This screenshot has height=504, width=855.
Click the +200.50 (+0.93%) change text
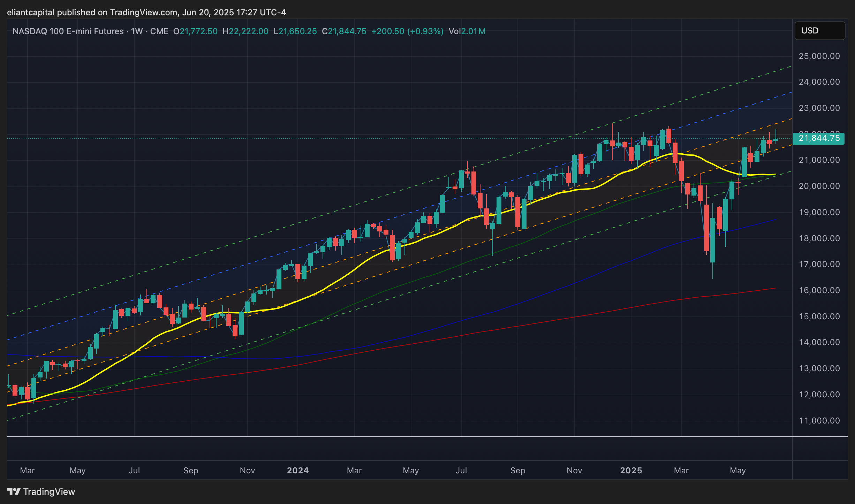pyautogui.click(x=407, y=31)
